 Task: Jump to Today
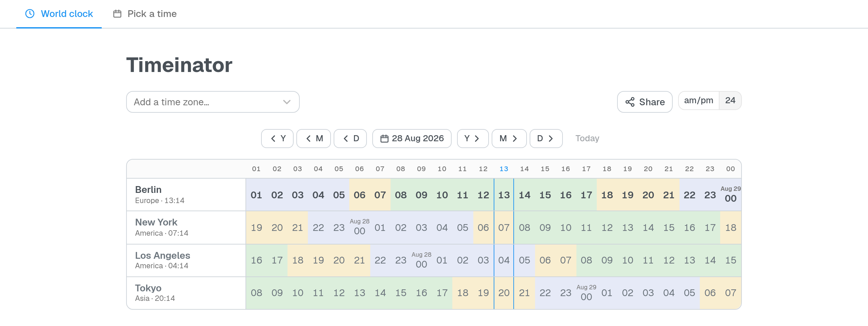tap(587, 139)
